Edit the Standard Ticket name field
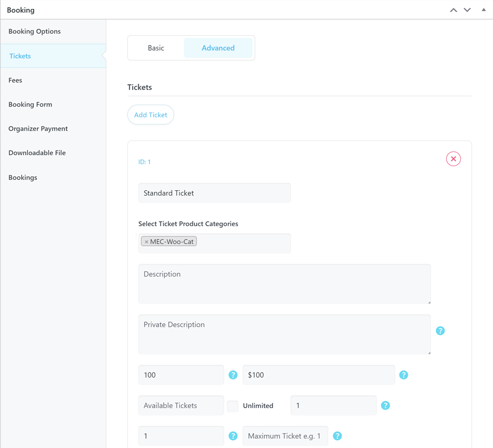Viewport: 493px width, 448px height. 215,193
